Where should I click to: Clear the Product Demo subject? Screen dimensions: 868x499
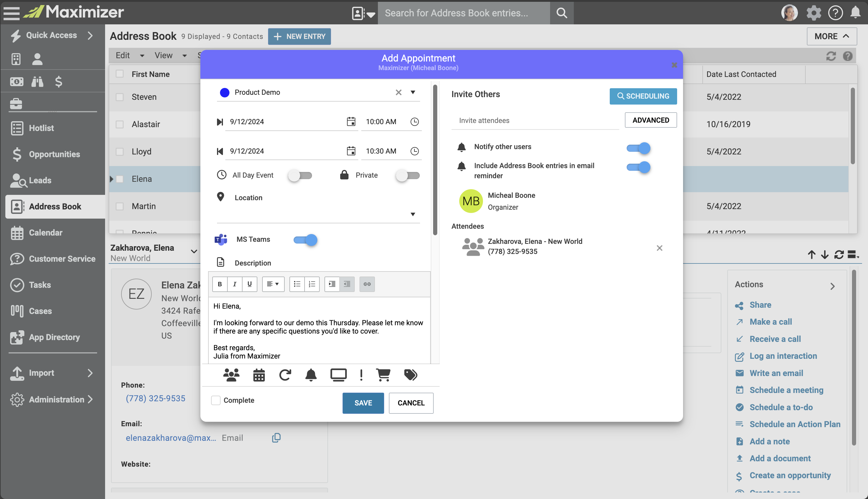(x=398, y=93)
